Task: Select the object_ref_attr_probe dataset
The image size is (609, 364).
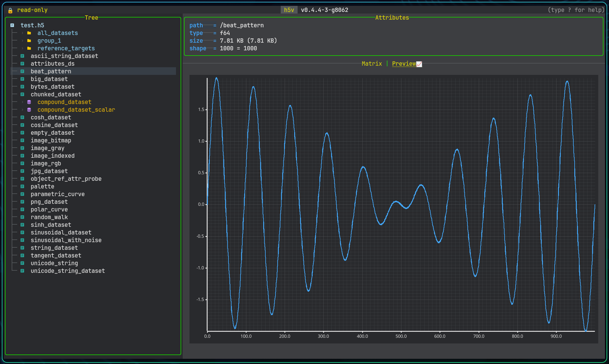Action: (66, 179)
